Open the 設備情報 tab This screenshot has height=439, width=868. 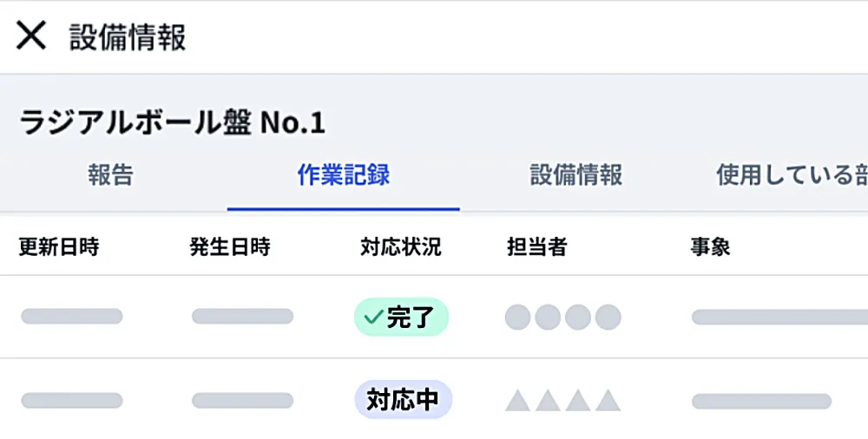pos(575,175)
